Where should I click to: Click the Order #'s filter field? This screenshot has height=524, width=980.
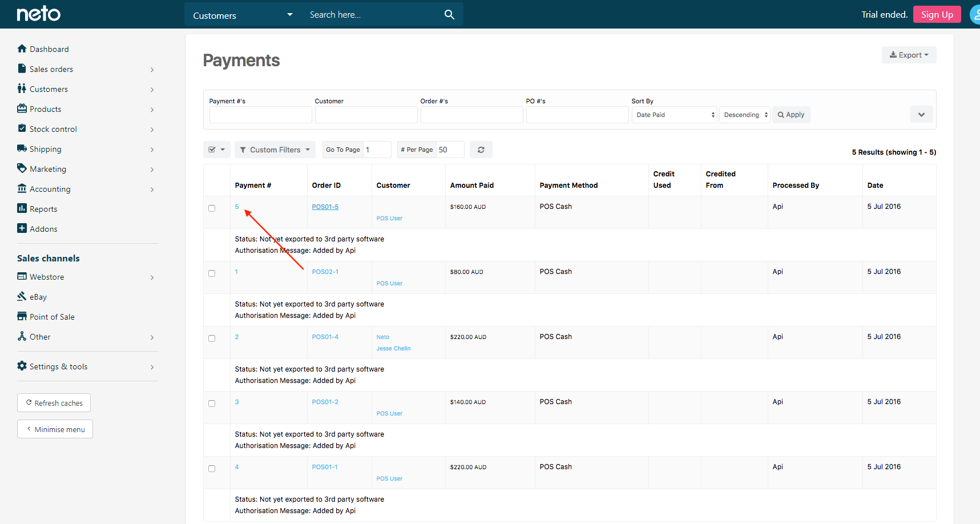pyautogui.click(x=471, y=115)
